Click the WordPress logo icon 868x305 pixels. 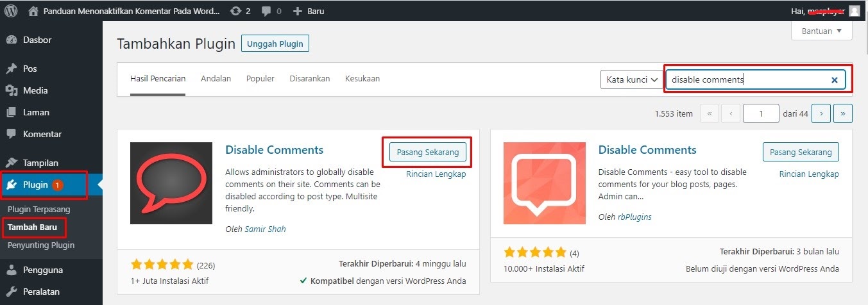(x=11, y=11)
